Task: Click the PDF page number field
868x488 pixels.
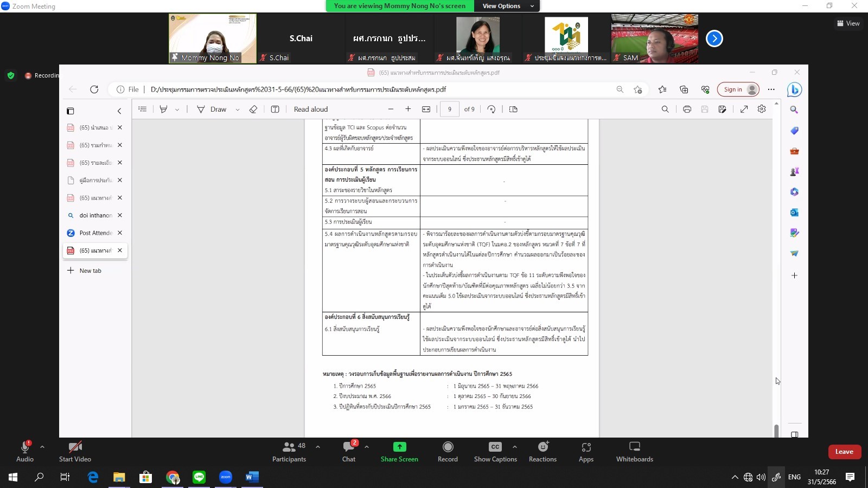Action: click(x=449, y=110)
